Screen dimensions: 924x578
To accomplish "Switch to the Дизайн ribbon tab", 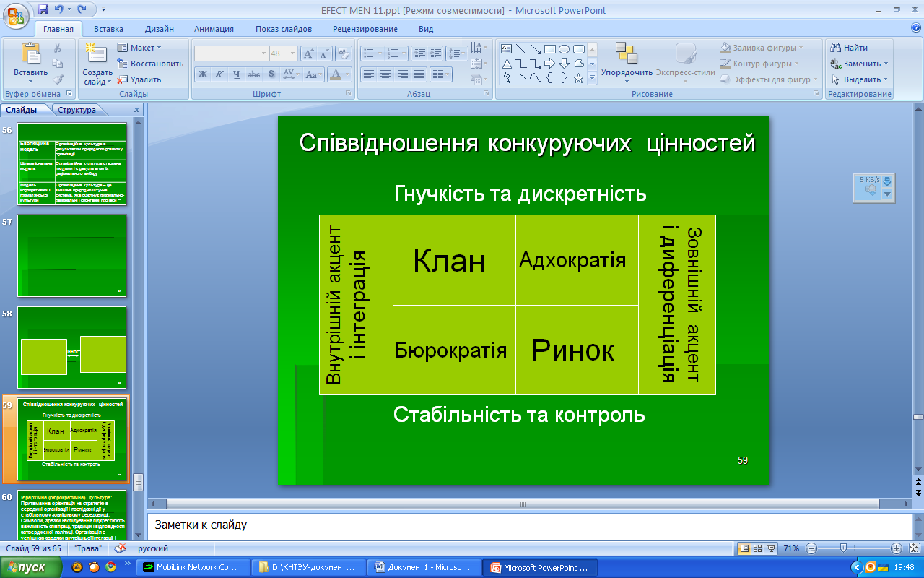I will point(159,29).
